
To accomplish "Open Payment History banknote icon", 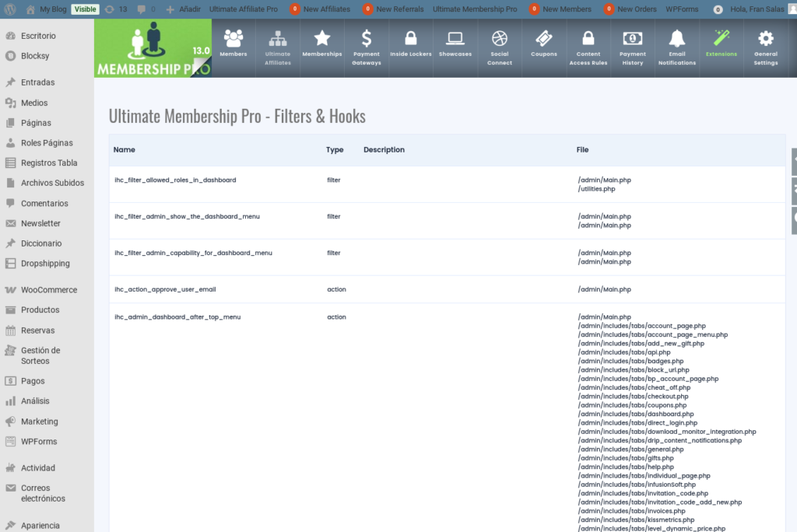I will pos(632,39).
